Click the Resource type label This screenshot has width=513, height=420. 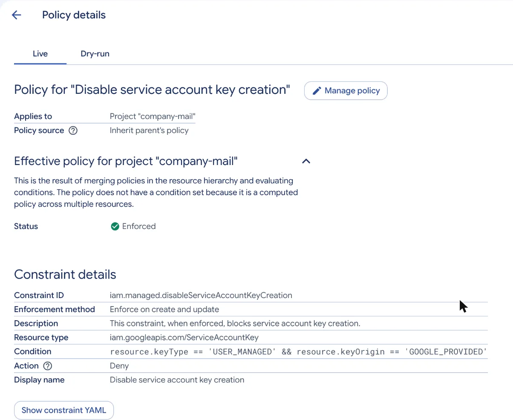(41, 338)
